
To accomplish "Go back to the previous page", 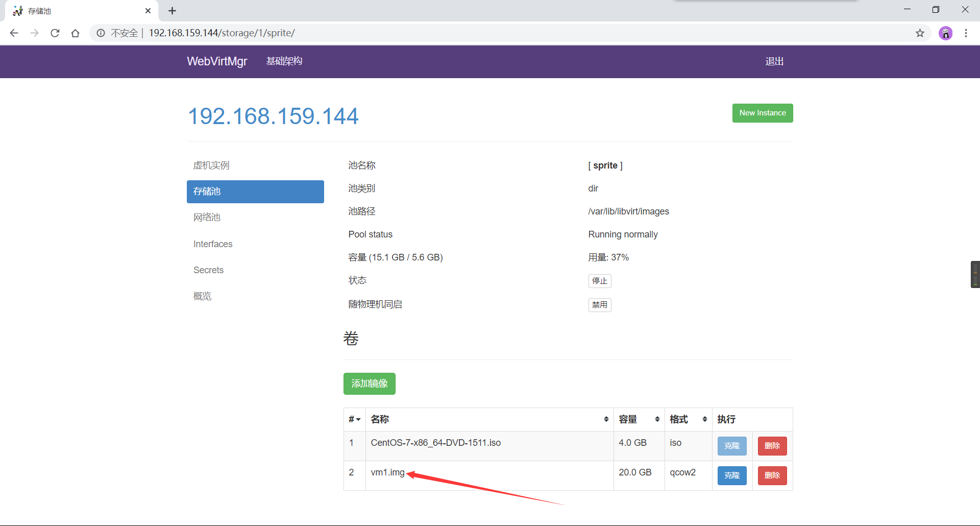I will [x=14, y=33].
